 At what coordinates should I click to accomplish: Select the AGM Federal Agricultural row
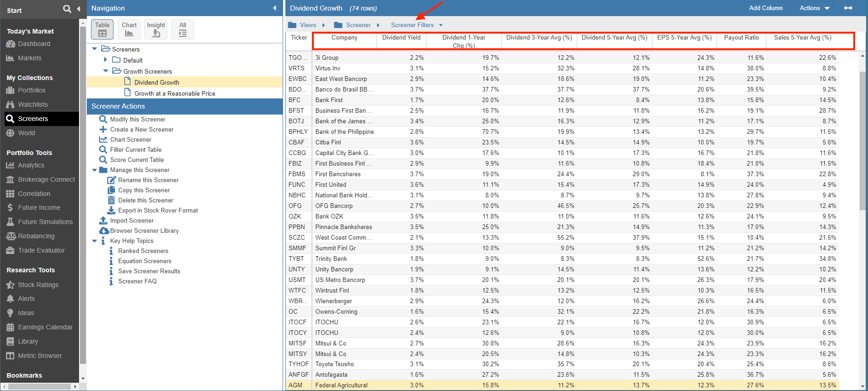pyautogui.click(x=562, y=385)
